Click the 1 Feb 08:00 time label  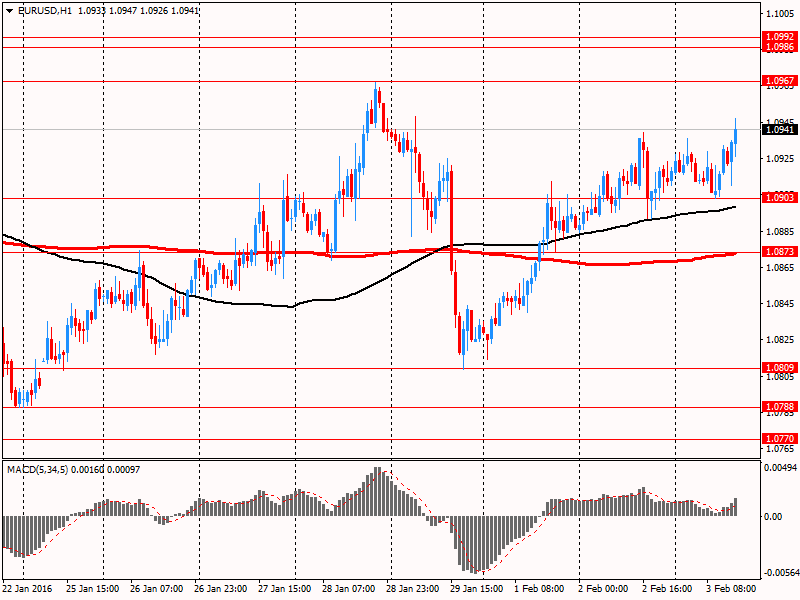click(539, 589)
